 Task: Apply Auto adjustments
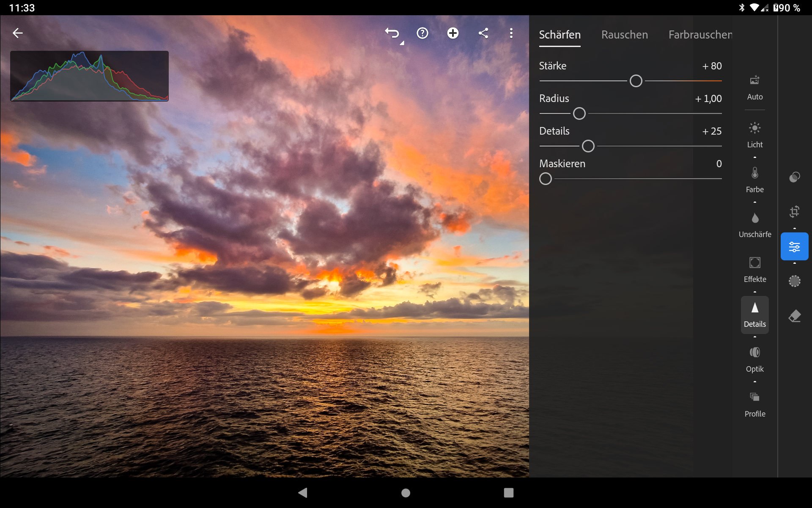(x=754, y=87)
